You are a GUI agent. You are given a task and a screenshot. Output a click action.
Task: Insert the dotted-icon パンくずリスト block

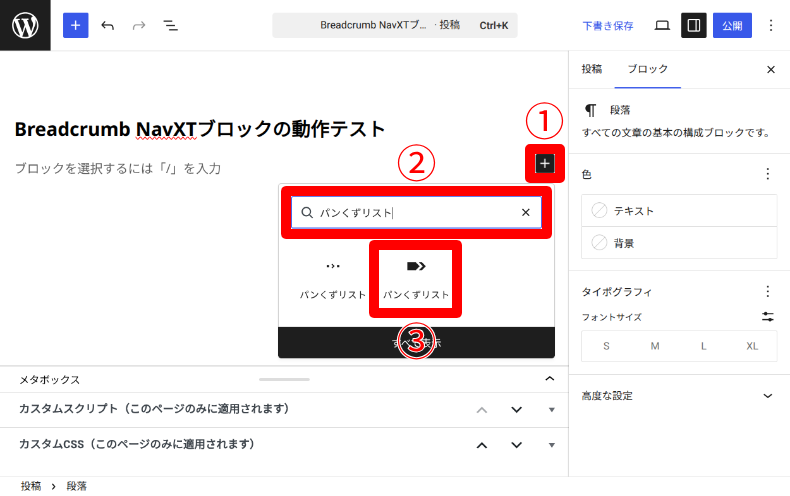[333, 279]
